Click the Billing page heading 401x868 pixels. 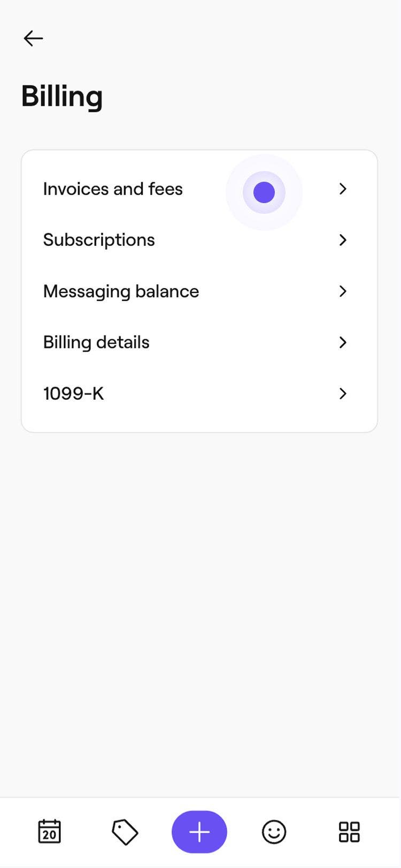(x=62, y=96)
